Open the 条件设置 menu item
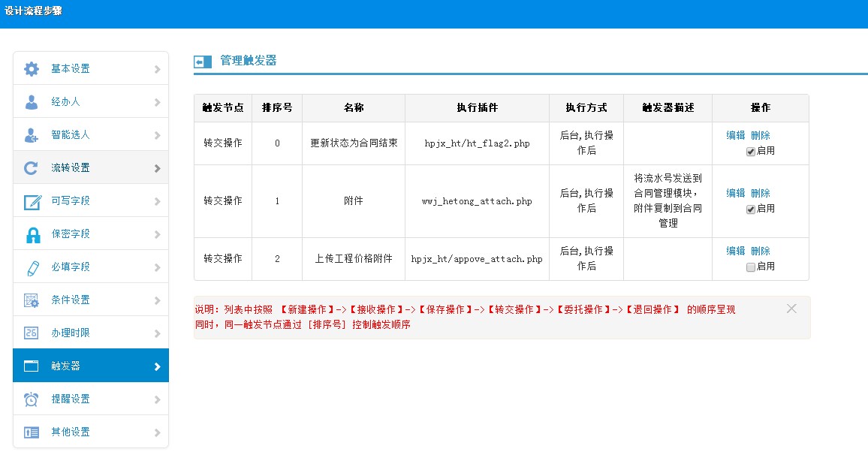The height and width of the screenshot is (461, 868). coord(91,300)
